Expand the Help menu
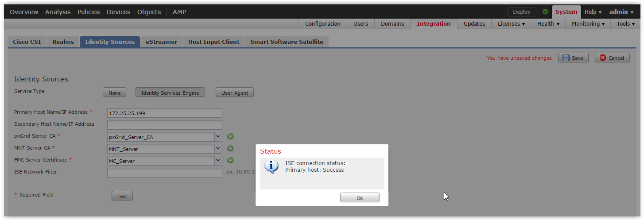This screenshot has width=644, height=220. (593, 12)
